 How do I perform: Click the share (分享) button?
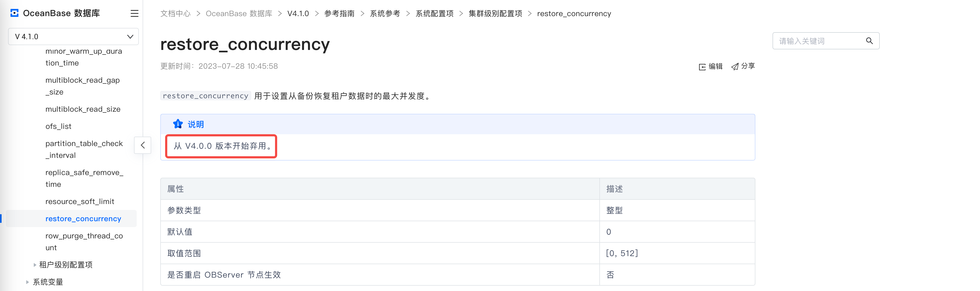pos(743,66)
